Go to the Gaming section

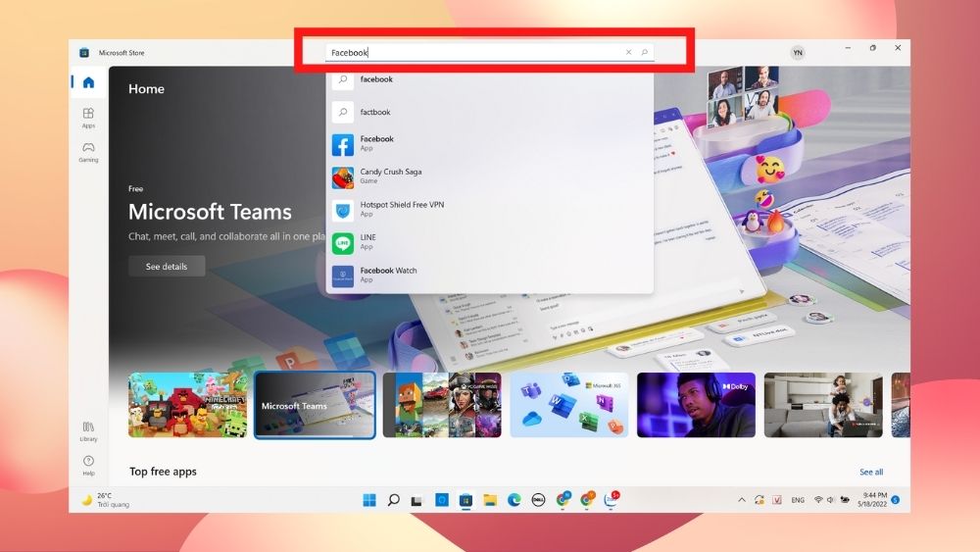tap(88, 152)
